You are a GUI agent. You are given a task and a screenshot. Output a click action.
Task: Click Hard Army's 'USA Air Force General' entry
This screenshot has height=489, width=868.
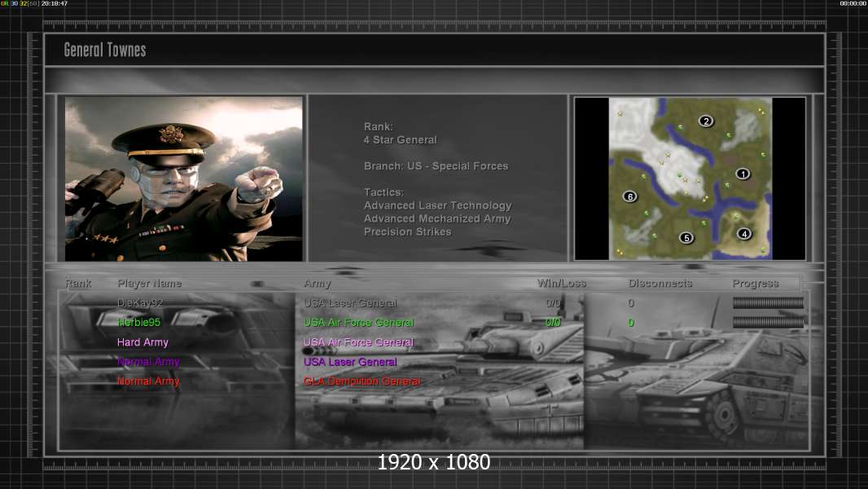point(358,342)
